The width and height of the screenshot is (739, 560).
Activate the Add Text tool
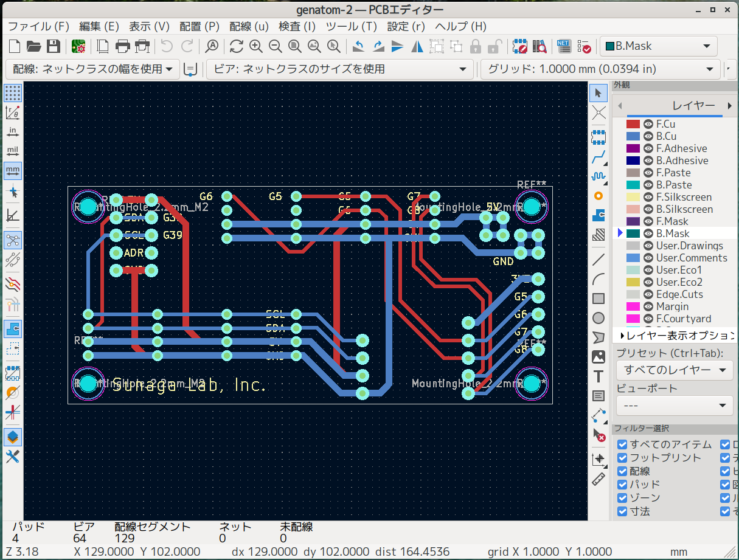[598, 376]
